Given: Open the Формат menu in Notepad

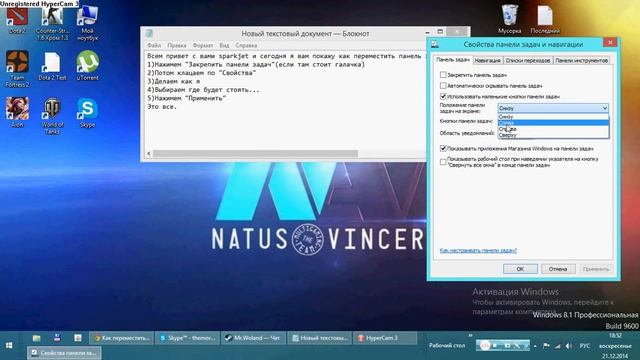Looking at the screenshot, I should (x=203, y=45).
